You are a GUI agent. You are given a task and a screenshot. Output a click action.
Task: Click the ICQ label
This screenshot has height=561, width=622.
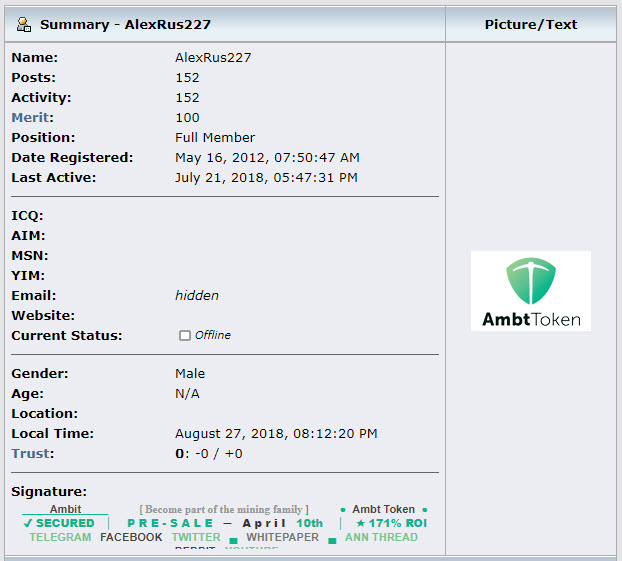pos(27,216)
